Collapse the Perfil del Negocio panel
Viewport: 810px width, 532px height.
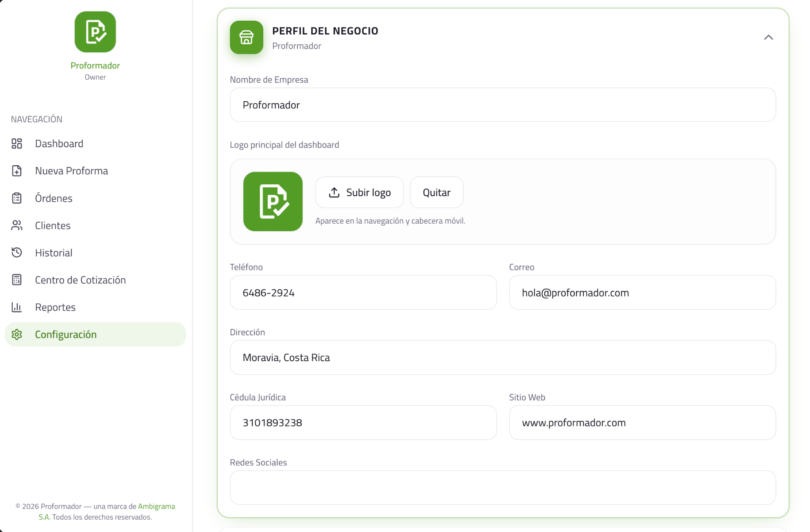768,38
